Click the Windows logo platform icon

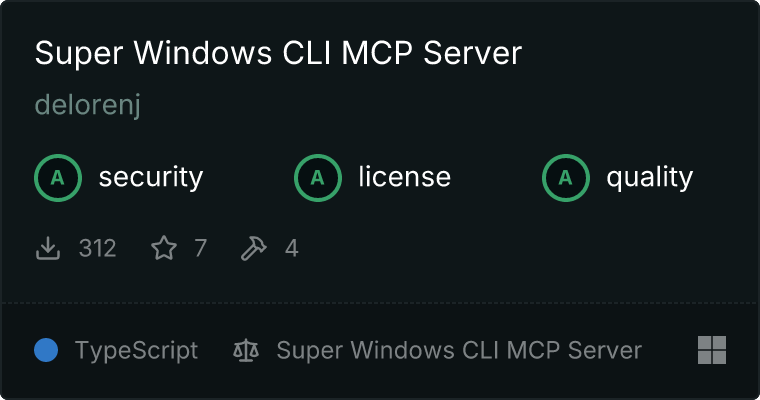pos(712,350)
